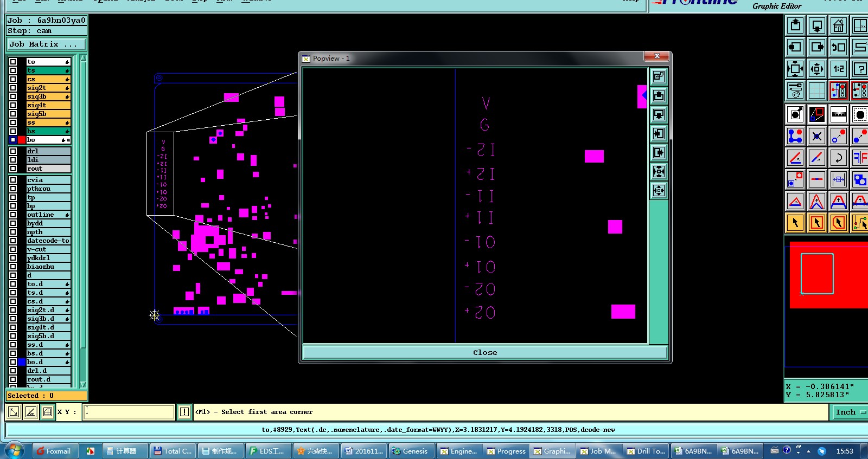Click the layer list scroll up arrow

pos(83,58)
